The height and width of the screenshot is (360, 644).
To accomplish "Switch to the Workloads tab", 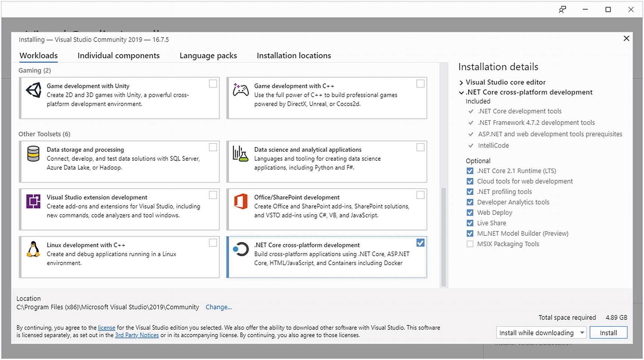I will [x=38, y=56].
